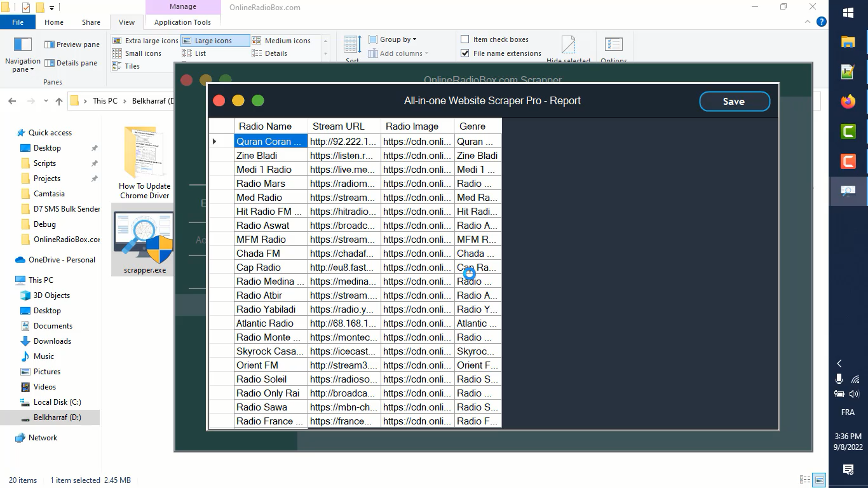Open the orange Camtasia recorder taskbar icon

pyautogui.click(x=848, y=161)
